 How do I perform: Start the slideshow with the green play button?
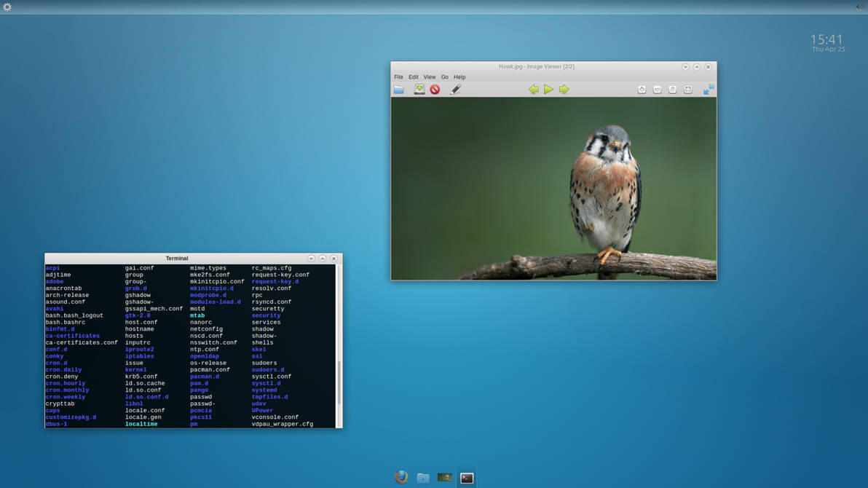548,89
